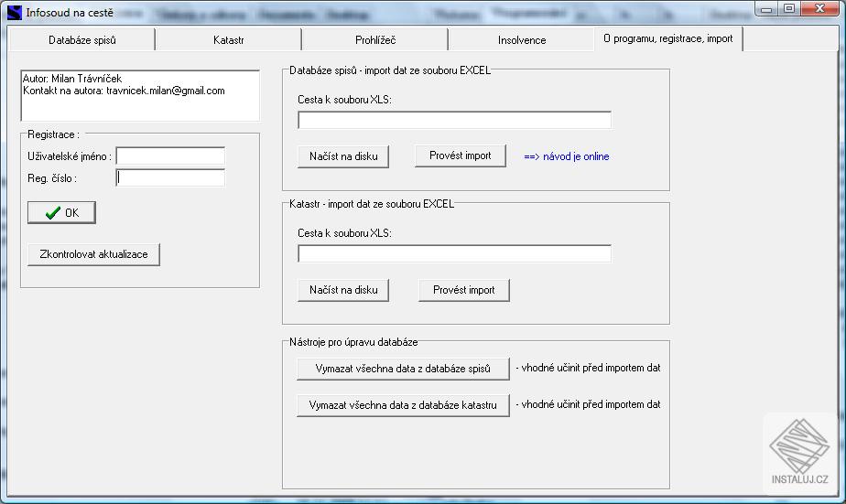Select the Prohlížeč tab
The image size is (846, 504).
[x=375, y=40]
